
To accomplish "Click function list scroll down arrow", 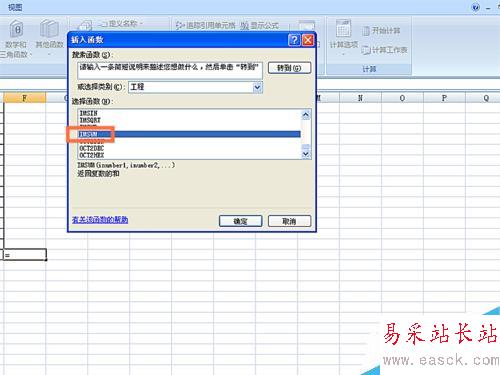I will tap(306, 154).
